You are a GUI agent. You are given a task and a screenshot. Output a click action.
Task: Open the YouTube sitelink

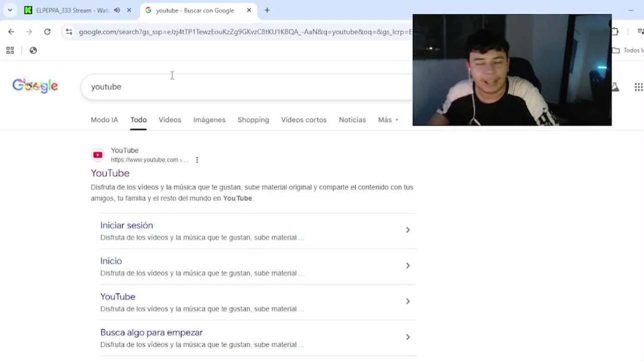118,297
